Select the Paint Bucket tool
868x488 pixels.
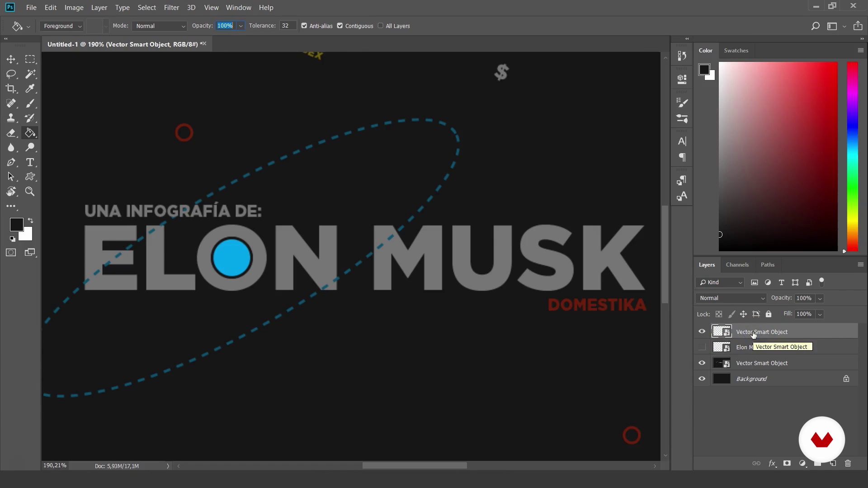click(x=30, y=133)
